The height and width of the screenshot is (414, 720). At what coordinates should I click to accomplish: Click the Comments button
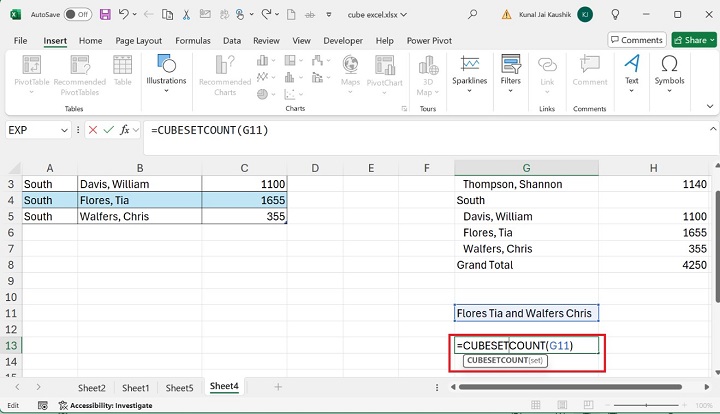pos(636,40)
